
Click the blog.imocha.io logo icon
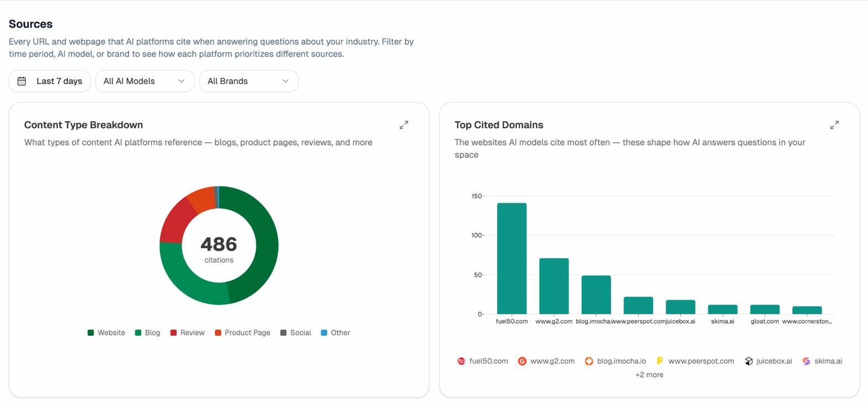click(589, 361)
